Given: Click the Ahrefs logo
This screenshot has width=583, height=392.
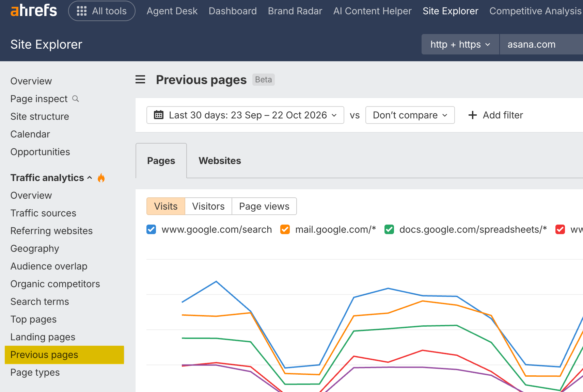Looking at the screenshot, I should click(x=34, y=11).
